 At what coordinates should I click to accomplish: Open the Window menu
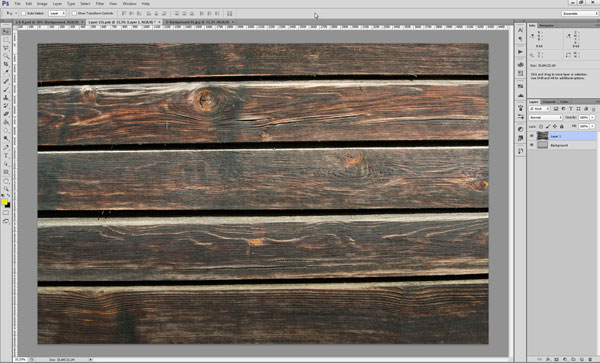click(x=129, y=3)
